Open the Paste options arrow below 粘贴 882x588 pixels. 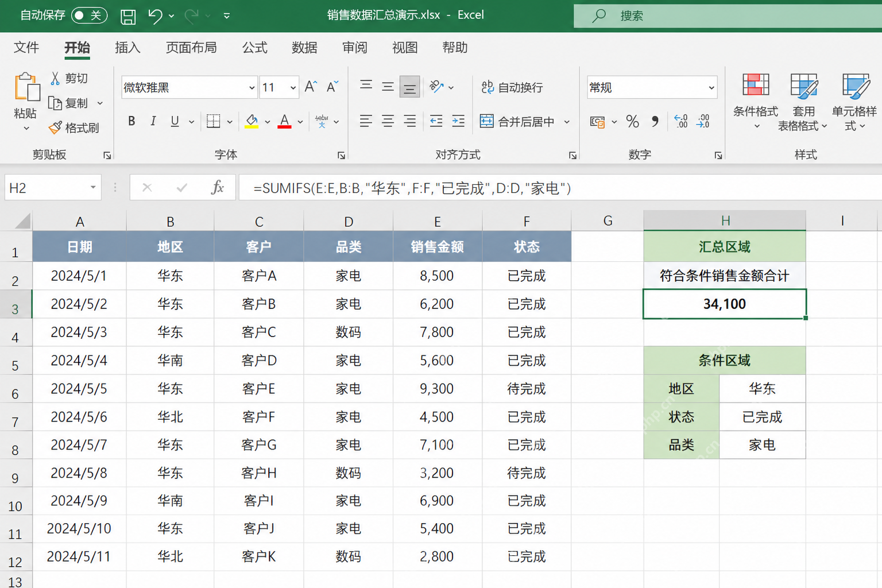(26, 129)
